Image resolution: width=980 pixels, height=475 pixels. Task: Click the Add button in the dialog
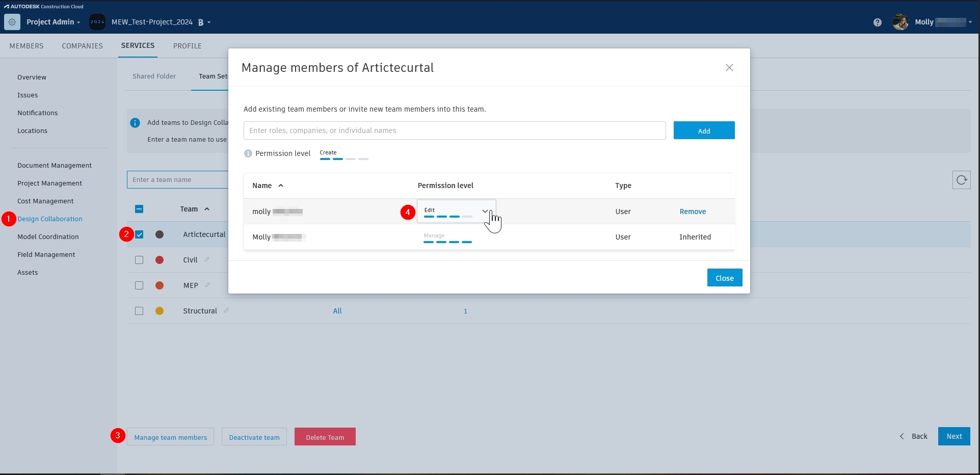[x=704, y=130]
